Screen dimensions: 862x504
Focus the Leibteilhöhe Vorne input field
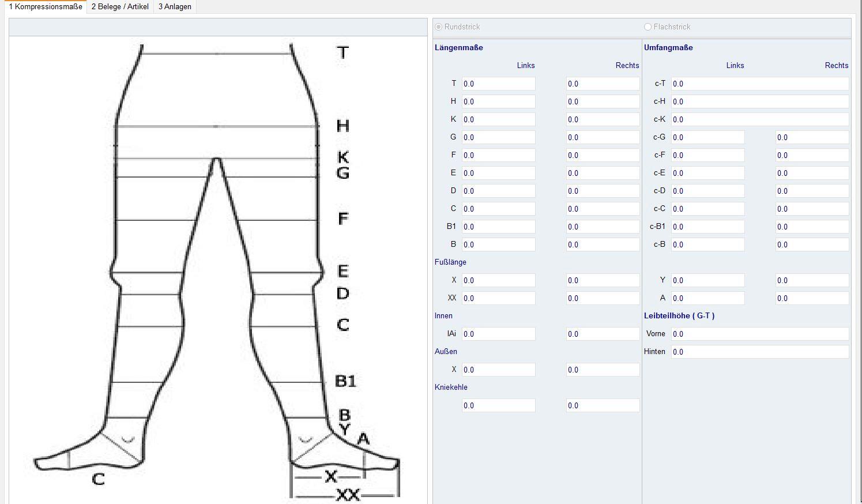click(x=759, y=334)
